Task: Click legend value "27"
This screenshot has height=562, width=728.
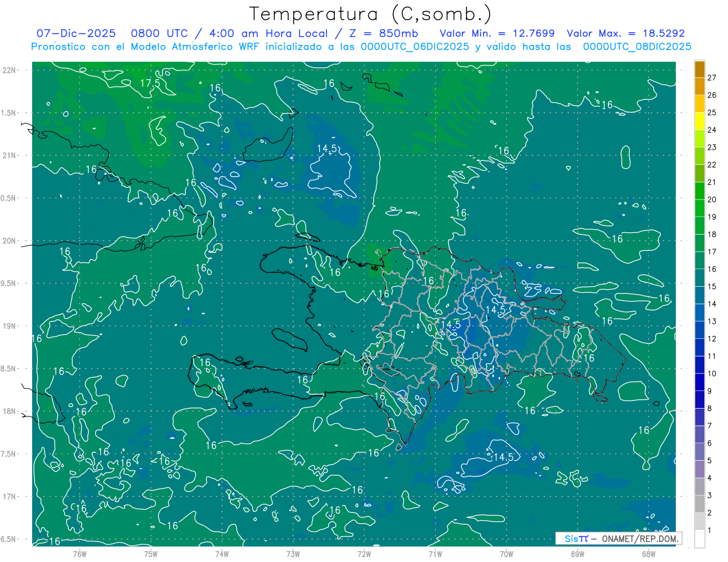Action: pos(712,78)
